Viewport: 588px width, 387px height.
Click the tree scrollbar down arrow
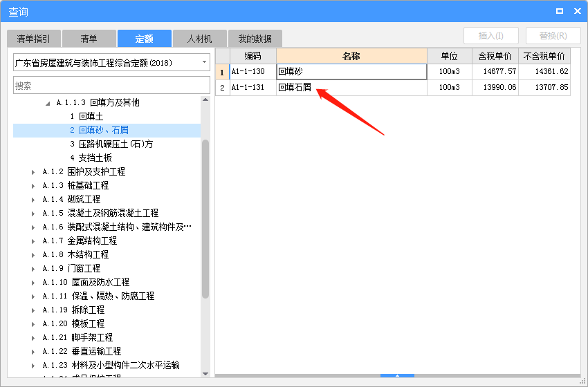(205, 373)
